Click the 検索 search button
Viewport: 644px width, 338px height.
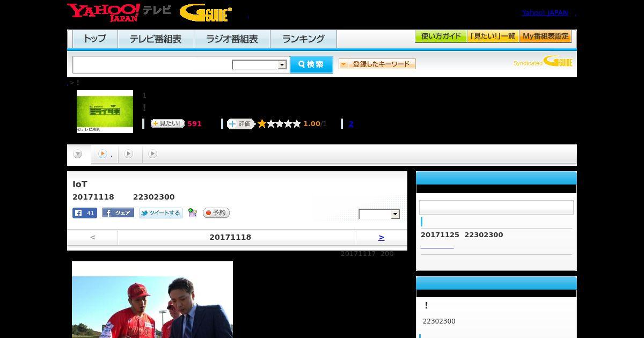[x=311, y=64]
